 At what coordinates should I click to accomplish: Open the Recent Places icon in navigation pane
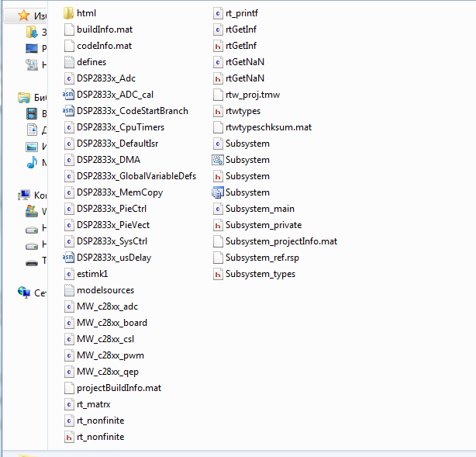pos(32,64)
